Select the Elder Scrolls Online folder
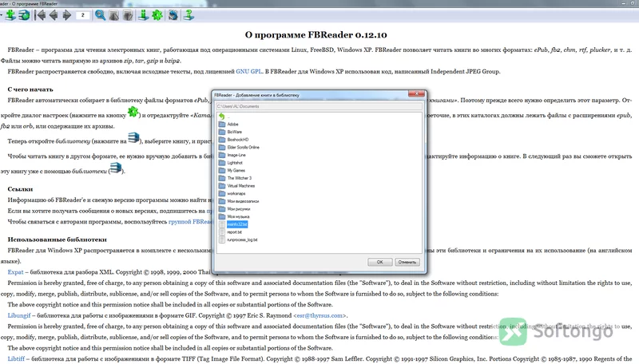 click(243, 148)
